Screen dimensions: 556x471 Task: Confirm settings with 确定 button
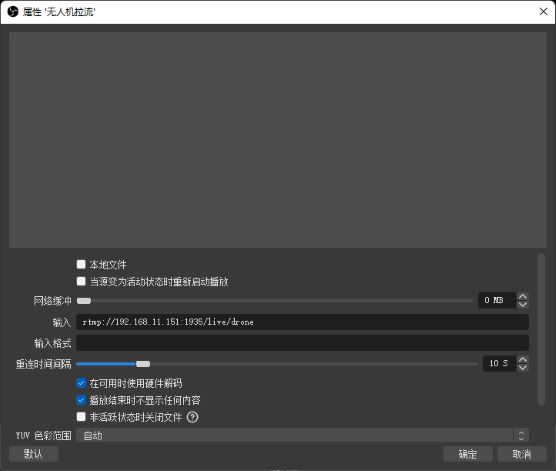point(468,454)
